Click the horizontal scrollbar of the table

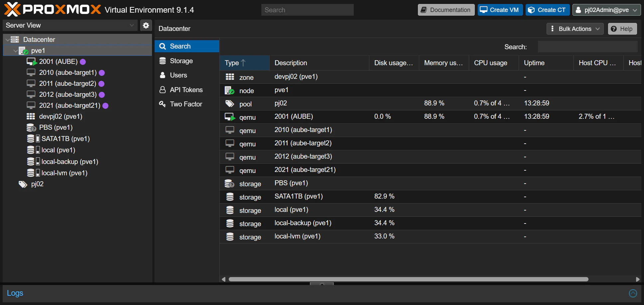(x=408, y=279)
